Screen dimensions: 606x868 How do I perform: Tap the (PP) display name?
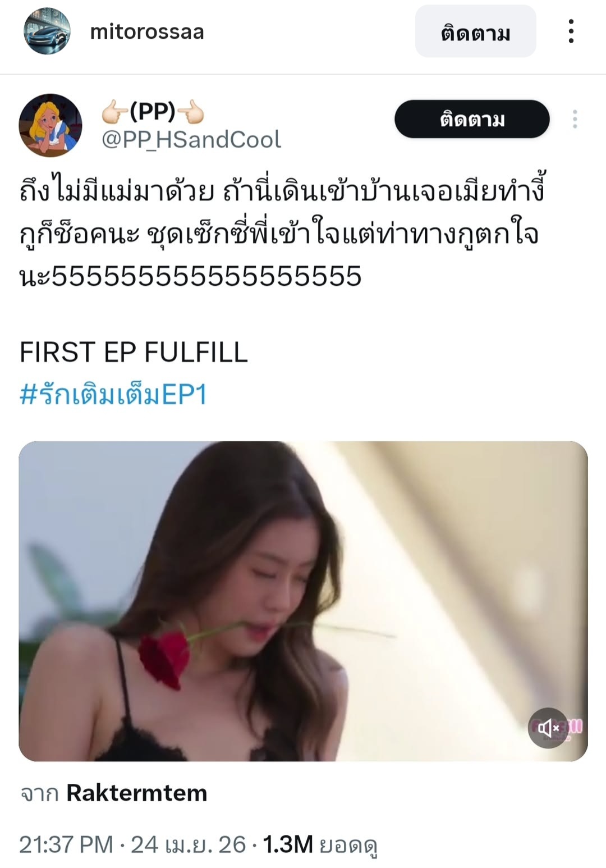(153, 112)
